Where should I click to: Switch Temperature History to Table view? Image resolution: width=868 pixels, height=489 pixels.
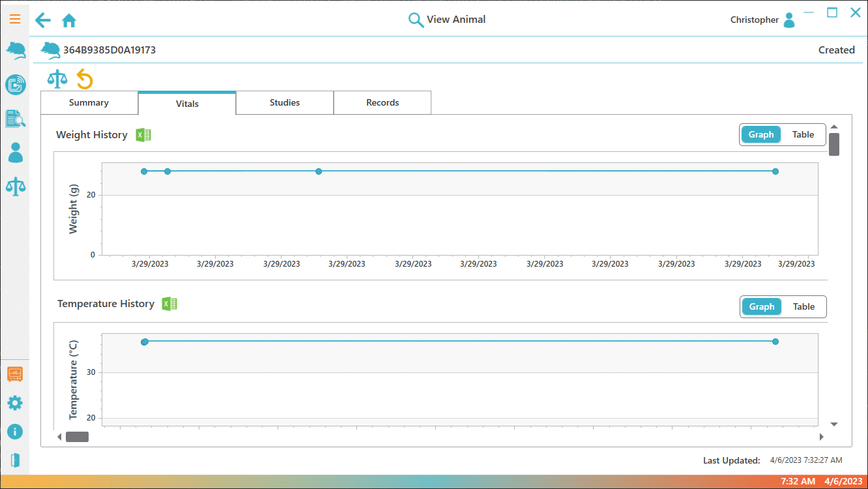(x=803, y=307)
